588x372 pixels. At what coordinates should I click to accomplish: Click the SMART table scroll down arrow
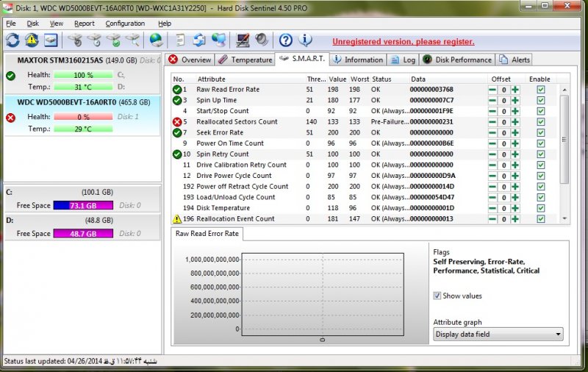click(564, 218)
